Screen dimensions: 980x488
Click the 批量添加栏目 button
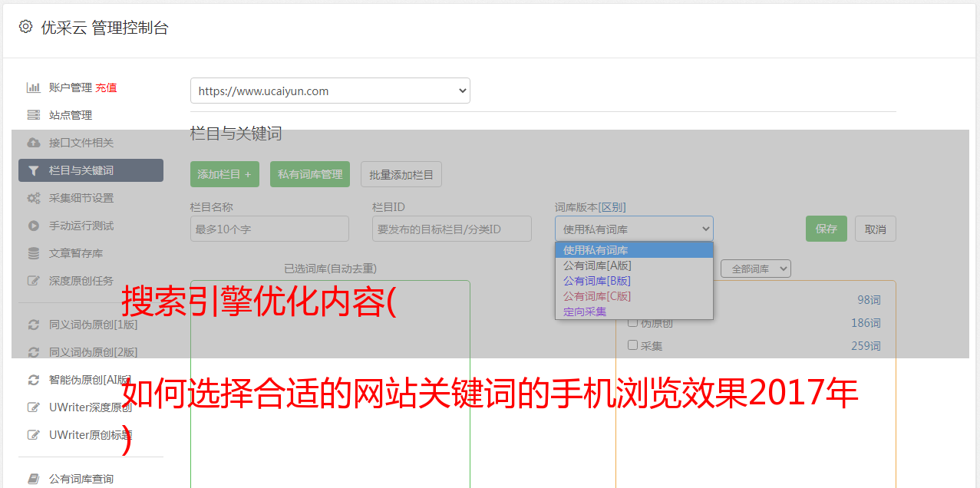tap(401, 174)
